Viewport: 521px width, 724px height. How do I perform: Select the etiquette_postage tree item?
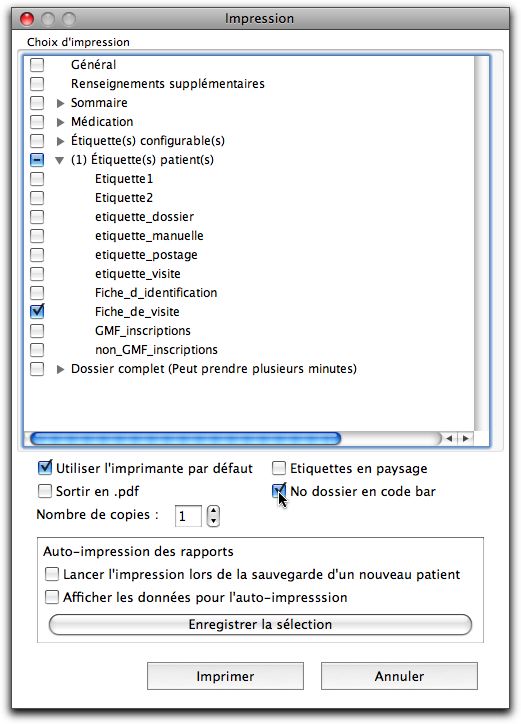[146, 255]
